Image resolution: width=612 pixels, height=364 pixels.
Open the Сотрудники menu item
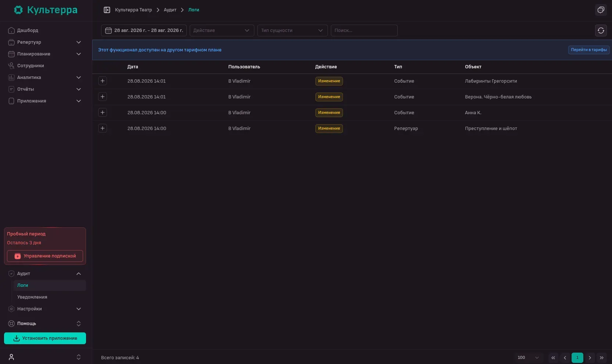(x=45, y=66)
